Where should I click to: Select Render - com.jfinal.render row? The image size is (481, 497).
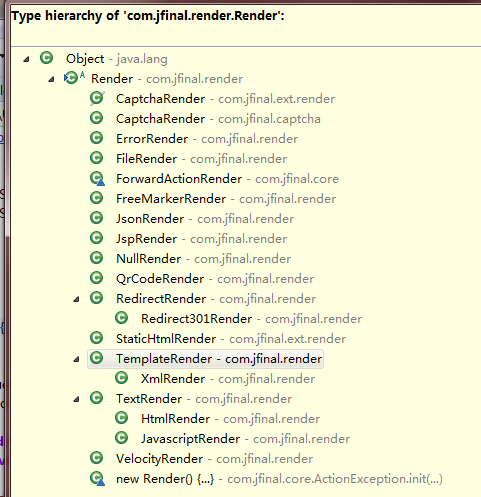(x=167, y=79)
